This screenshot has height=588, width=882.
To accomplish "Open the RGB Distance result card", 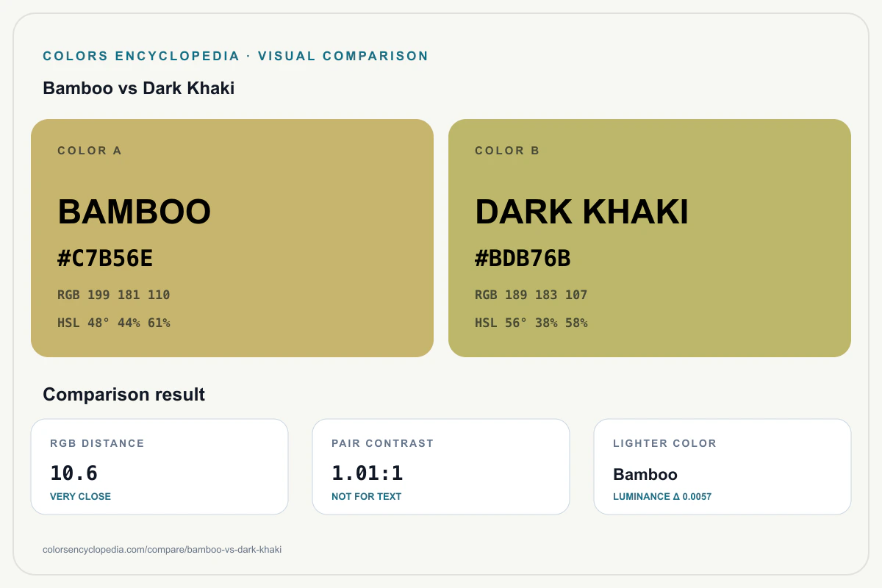I will [159, 467].
